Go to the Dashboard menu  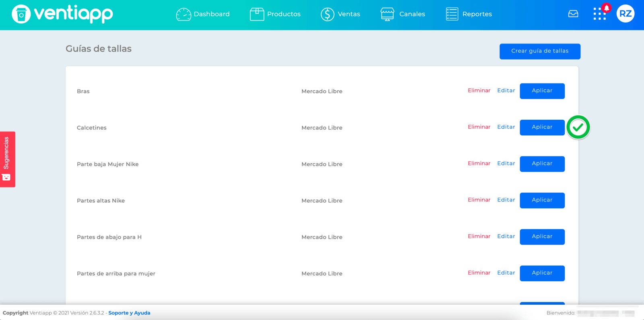pos(212,14)
